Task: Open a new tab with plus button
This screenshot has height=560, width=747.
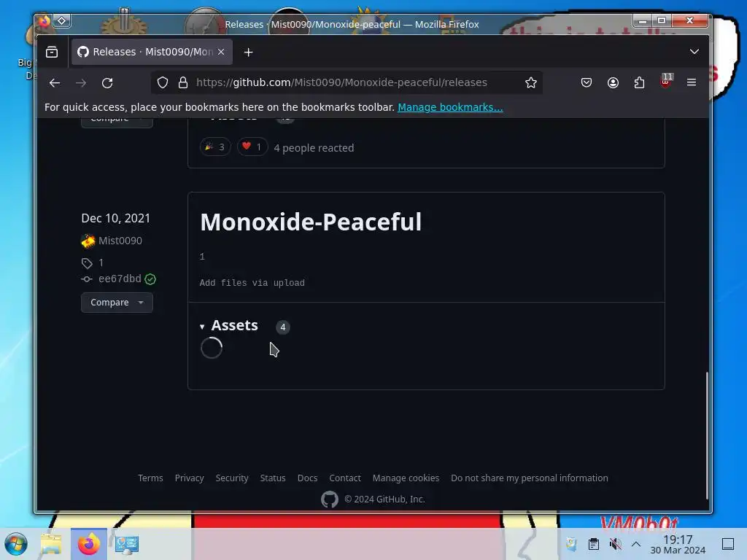Action: click(248, 52)
